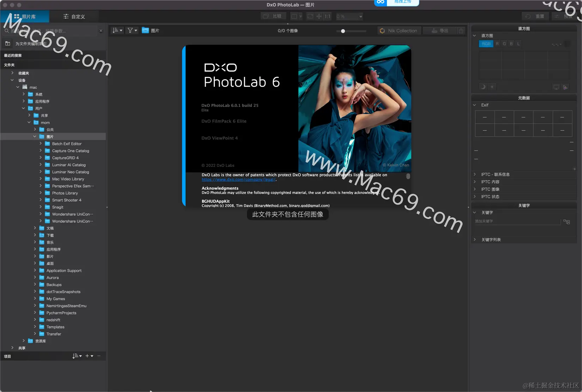Open the sort order menu icon
Viewport: 582px width, 392px height.
click(117, 31)
